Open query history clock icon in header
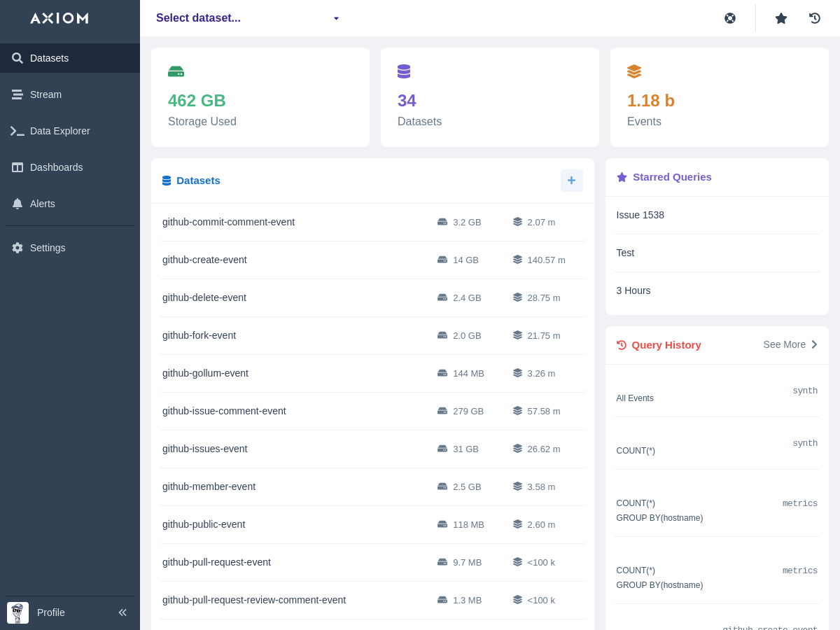 tap(815, 18)
